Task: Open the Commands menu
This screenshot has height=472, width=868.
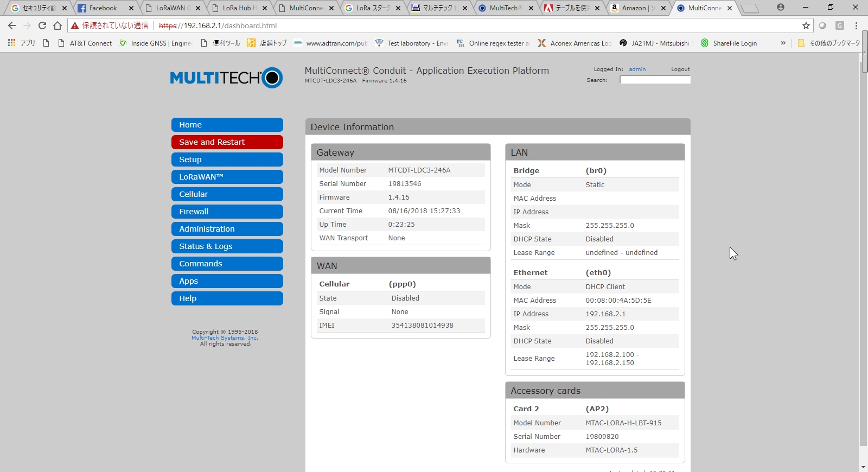Action: pyautogui.click(x=227, y=264)
